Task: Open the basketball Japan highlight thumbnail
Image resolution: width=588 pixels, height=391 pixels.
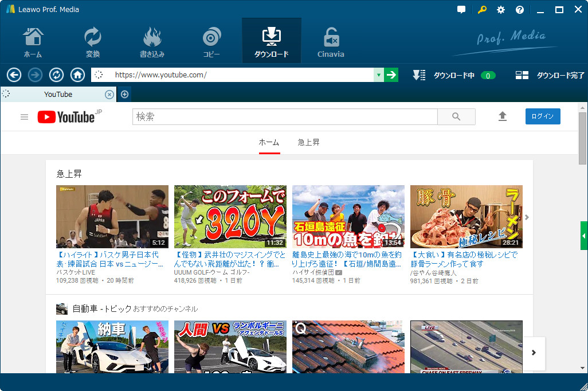Action: [x=112, y=217]
